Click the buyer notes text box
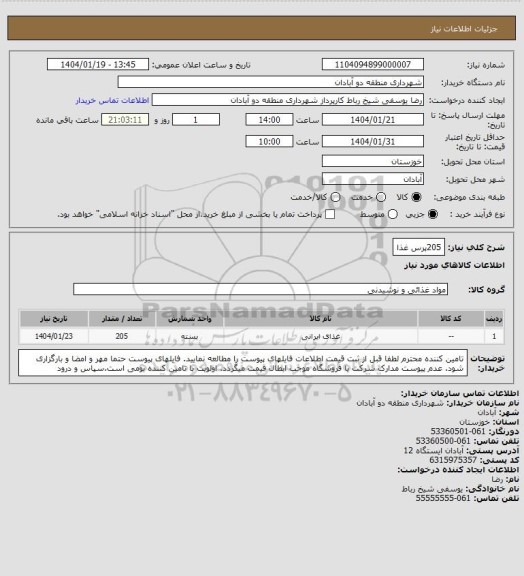This screenshot has width=524, height=576. coord(243,363)
